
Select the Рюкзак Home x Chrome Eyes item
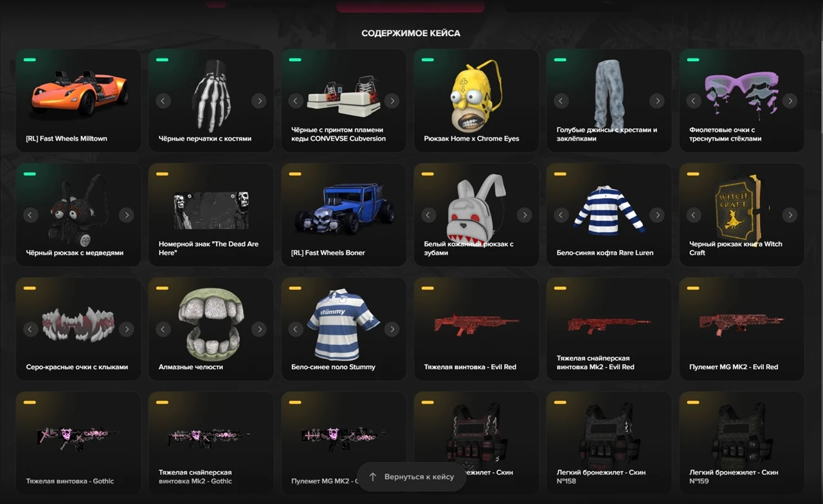click(x=476, y=100)
